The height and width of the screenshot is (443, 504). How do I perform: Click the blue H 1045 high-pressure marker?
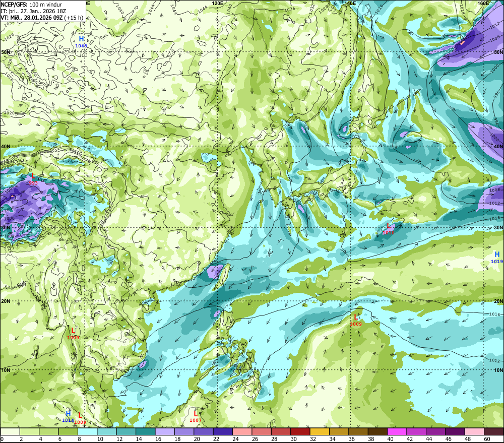click(x=81, y=42)
